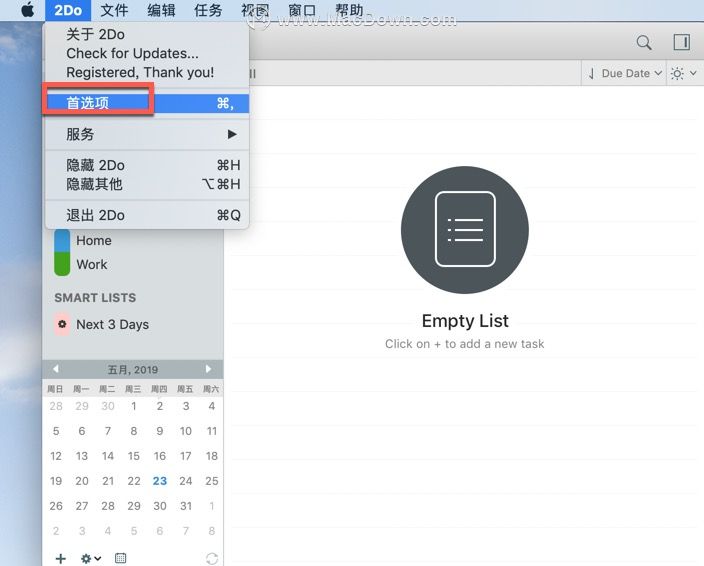
Task: Open the 任务 menu in menu bar
Action: 208,10
